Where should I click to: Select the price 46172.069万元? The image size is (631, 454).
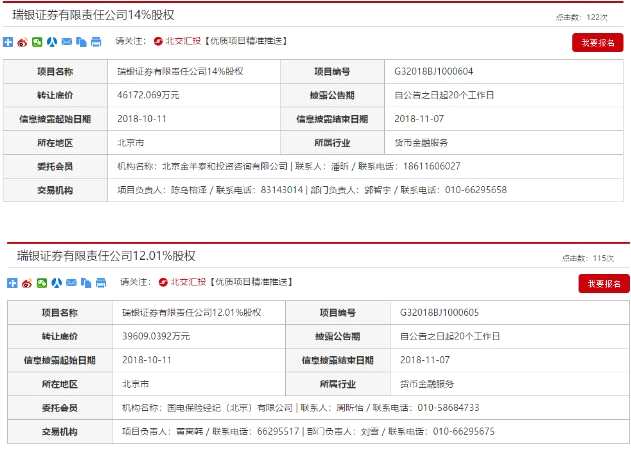click(148, 95)
